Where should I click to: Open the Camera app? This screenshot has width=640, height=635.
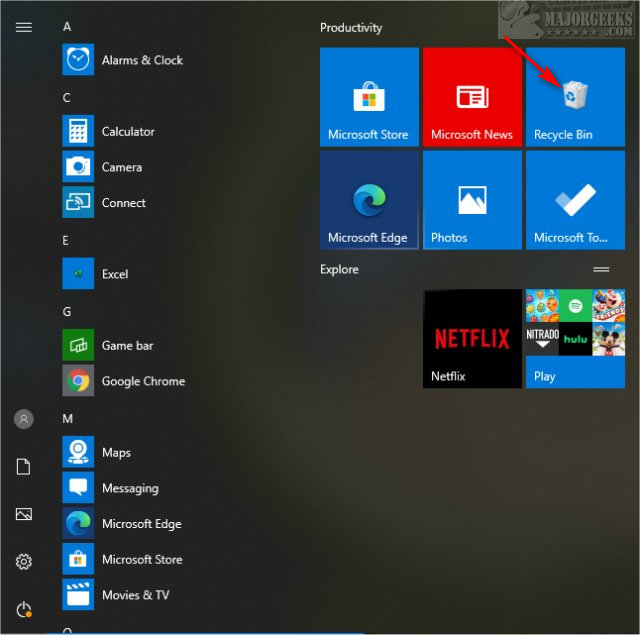(121, 167)
